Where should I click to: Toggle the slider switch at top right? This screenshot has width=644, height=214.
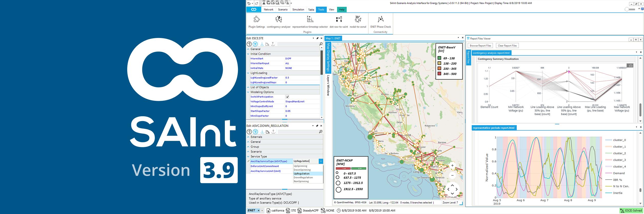(x=630, y=9)
